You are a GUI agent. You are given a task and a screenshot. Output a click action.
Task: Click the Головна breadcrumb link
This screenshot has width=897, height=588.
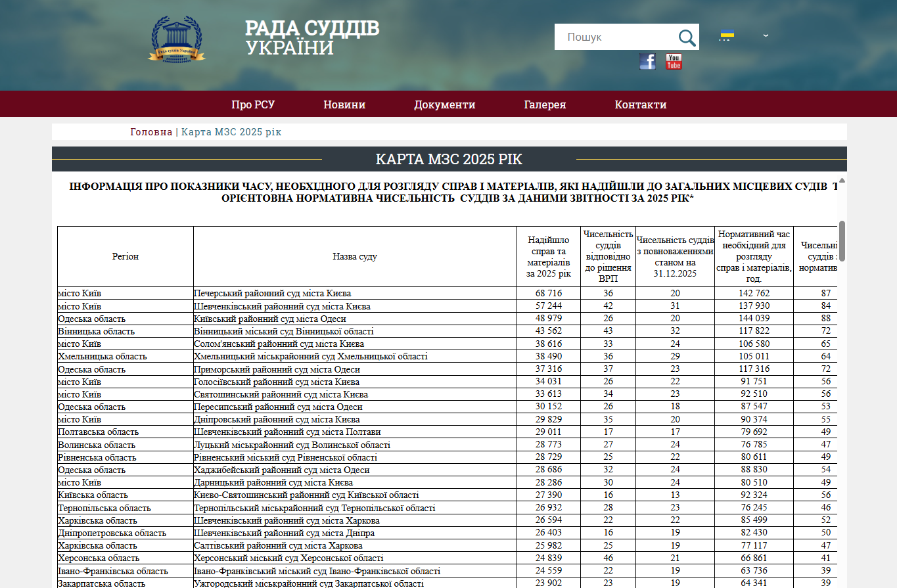click(x=151, y=132)
